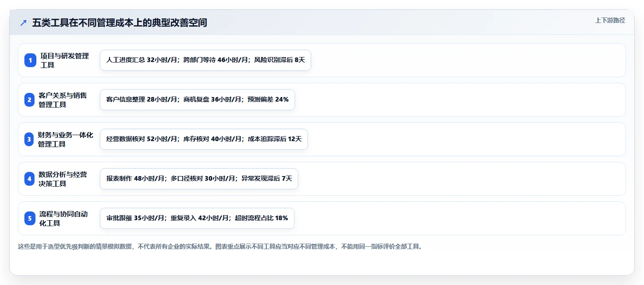Click the number 1 badge for 项目与研发管理工具

point(30,60)
